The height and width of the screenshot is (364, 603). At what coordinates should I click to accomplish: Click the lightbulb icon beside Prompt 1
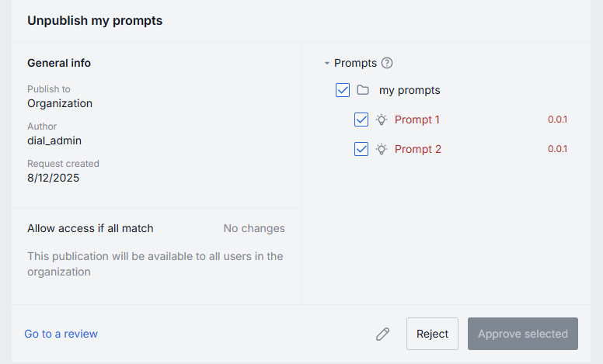(382, 120)
